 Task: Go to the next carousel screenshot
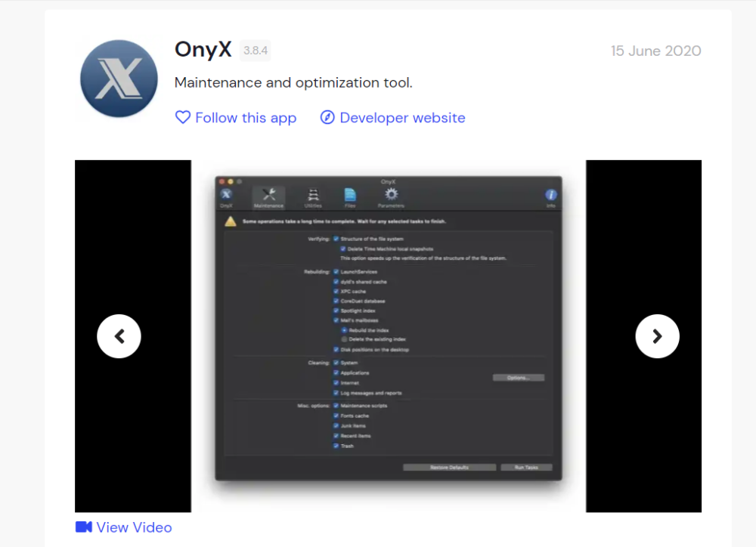pos(657,336)
